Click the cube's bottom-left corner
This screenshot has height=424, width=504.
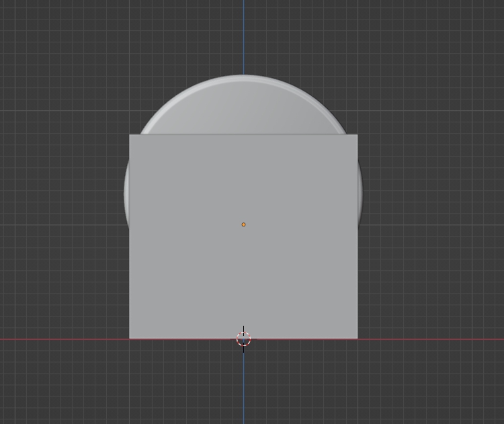(130, 338)
